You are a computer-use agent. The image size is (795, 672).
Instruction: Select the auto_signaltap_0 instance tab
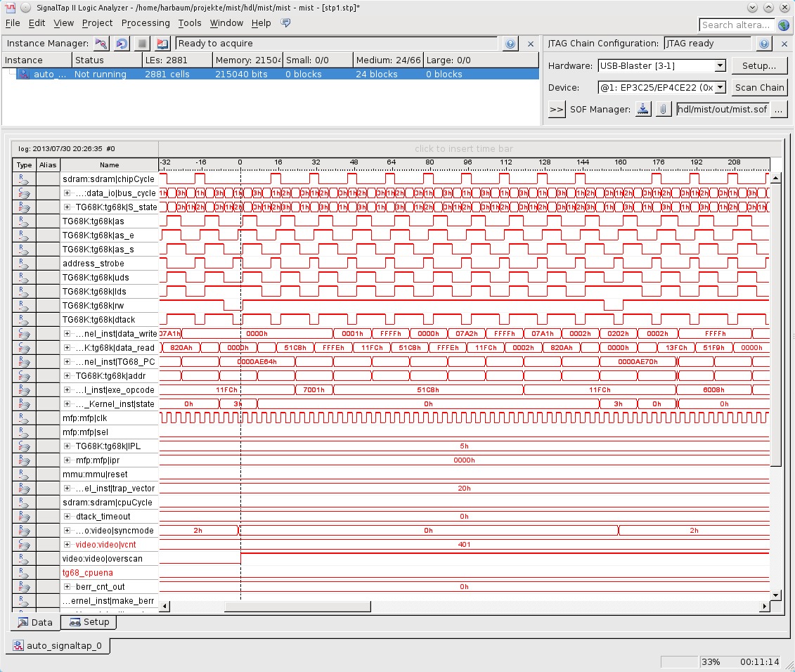coord(59,645)
